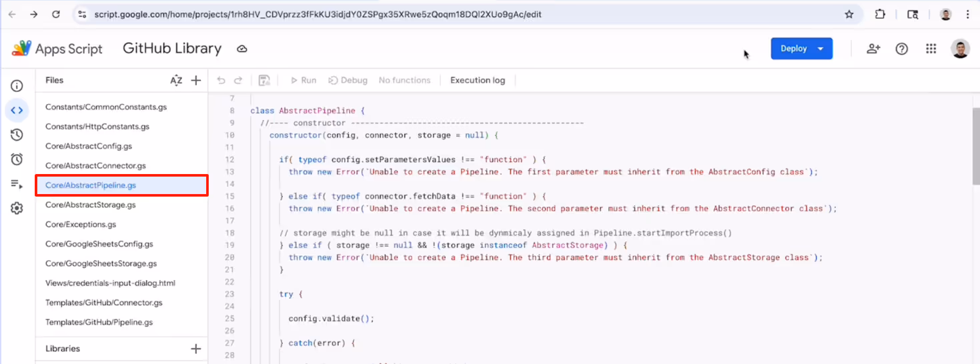
Task: Click the Libraries section heading
Action: coord(63,349)
